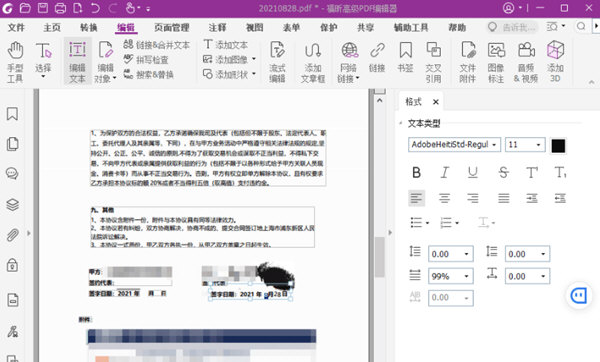600x362 pixels.
Task: Open the File menu (文件)
Action: pyautogui.click(x=16, y=28)
